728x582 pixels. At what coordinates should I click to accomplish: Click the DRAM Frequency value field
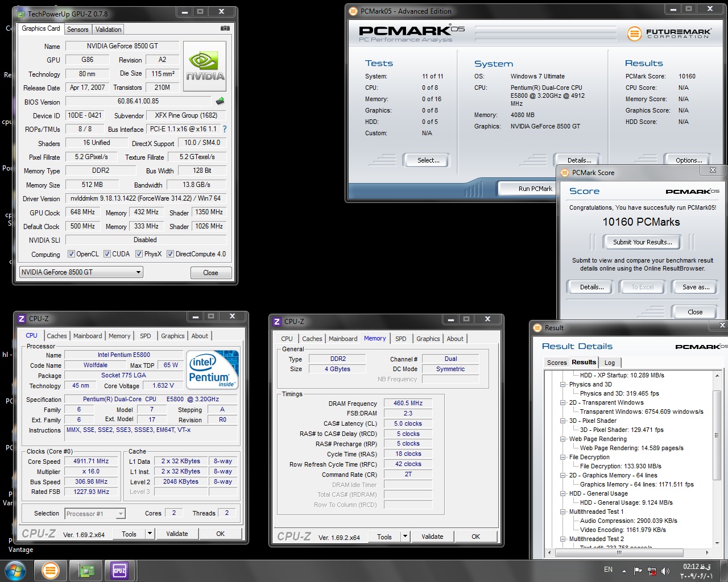click(x=408, y=403)
